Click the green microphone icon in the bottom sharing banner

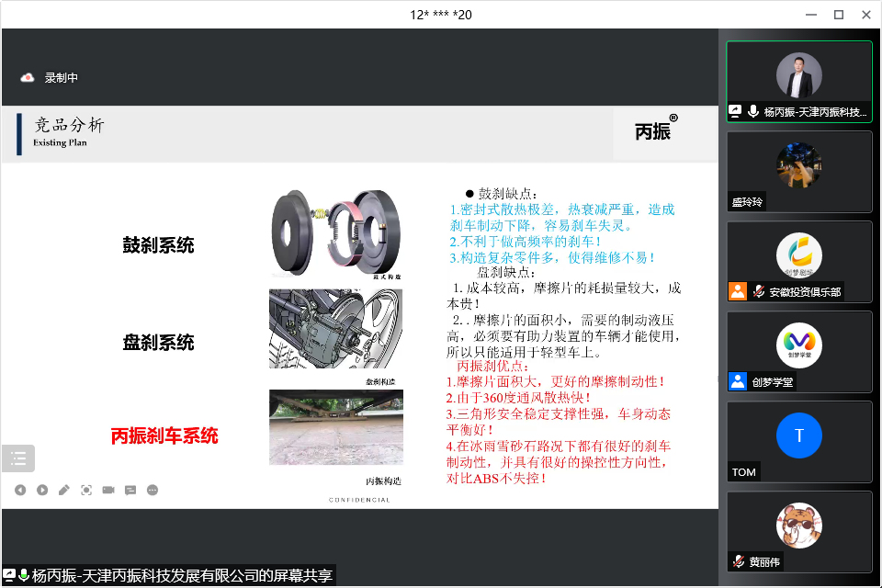[24, 575]
